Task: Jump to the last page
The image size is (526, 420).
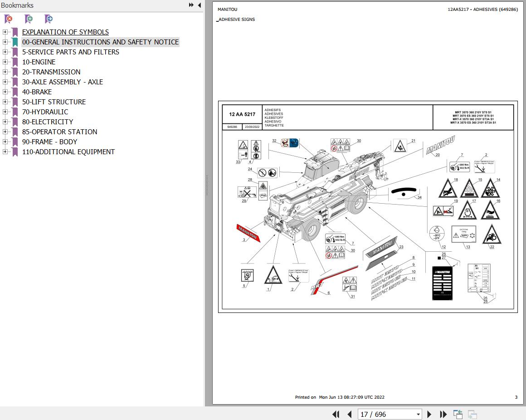Action: (443, 414)
